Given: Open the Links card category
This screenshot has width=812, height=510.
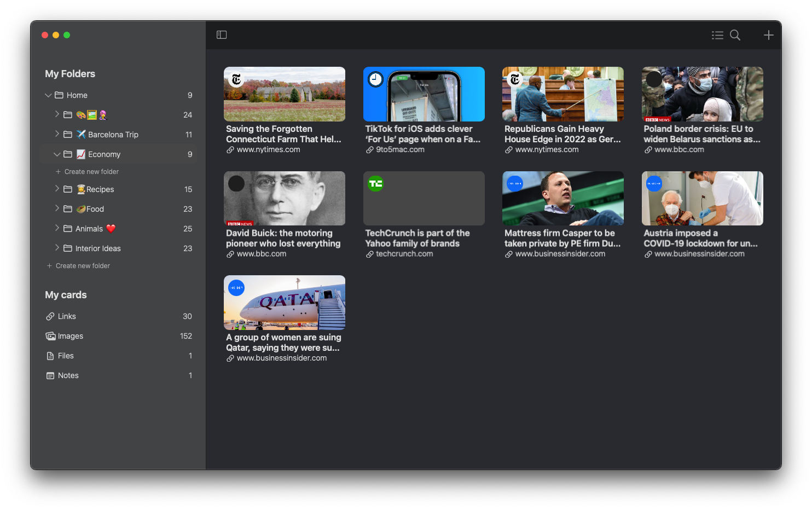Looking at the screenshot, I should pyautogui.click(x=67, y=316).
